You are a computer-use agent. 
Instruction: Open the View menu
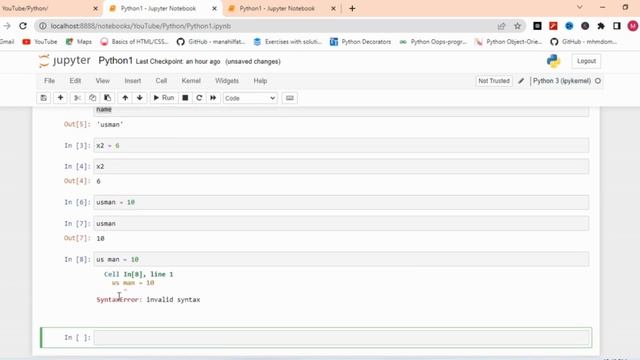[x=102, y=81]
